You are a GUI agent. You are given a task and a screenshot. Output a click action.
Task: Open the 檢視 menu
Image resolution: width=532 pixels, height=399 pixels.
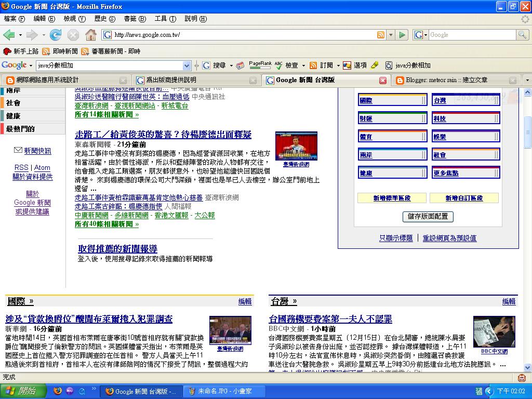(75, 19)
